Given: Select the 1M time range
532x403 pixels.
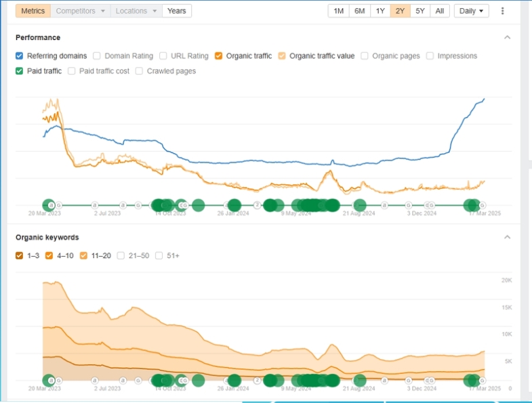Looking at the screenshot, I should (339, 11).
